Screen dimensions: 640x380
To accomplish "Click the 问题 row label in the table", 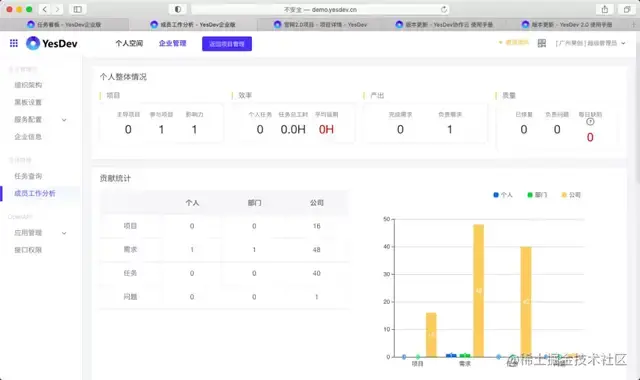I will (x=130, y=297).
